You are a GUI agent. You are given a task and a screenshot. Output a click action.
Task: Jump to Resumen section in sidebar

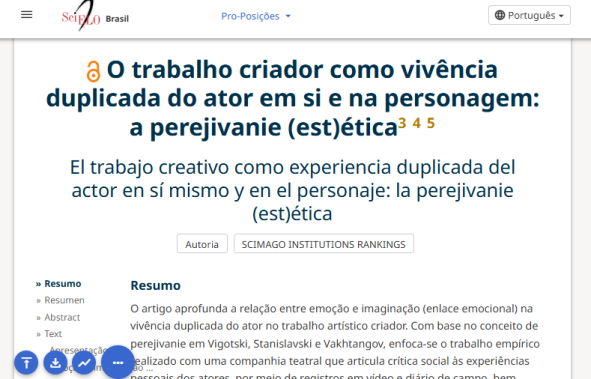(64, 300)
